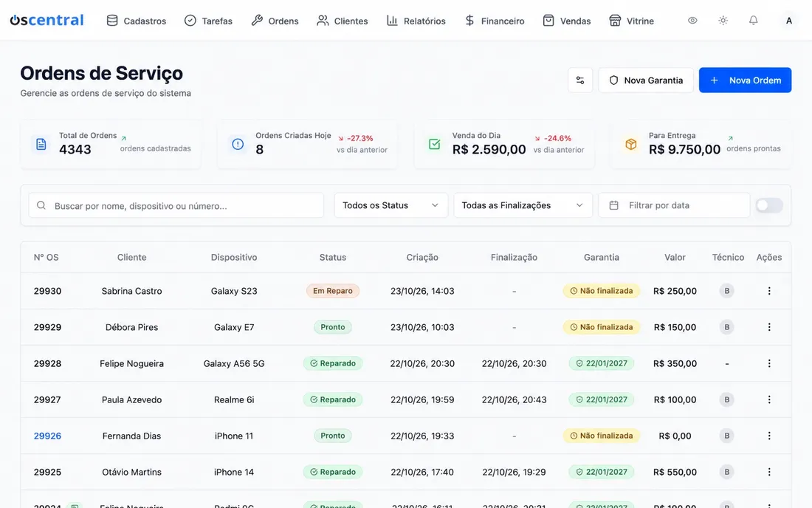Open the Cadastros menu

coord(137,21)
